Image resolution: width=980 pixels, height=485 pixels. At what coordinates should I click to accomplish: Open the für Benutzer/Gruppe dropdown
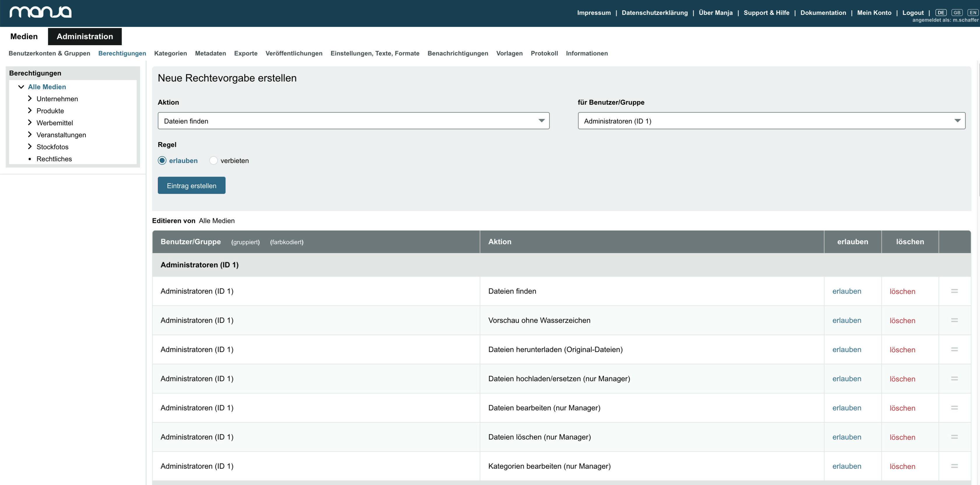point(771,121)
